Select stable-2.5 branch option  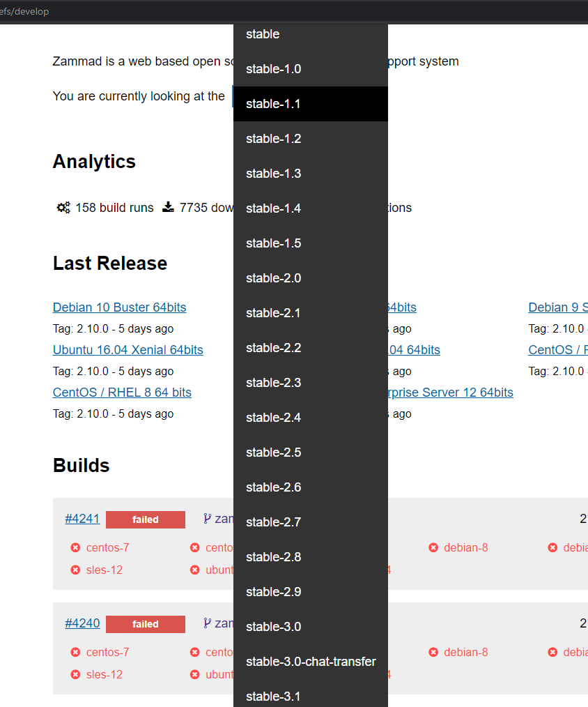pos(311,453)
